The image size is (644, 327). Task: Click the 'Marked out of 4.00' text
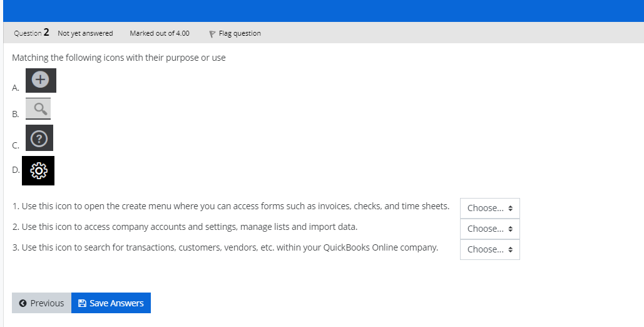point(160,33)
